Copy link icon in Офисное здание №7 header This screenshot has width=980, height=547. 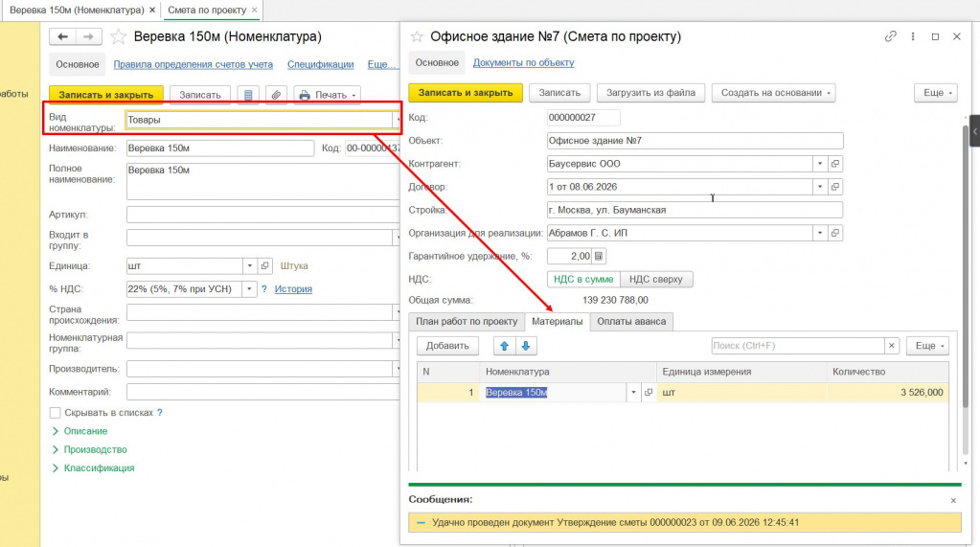pos(891,36)
